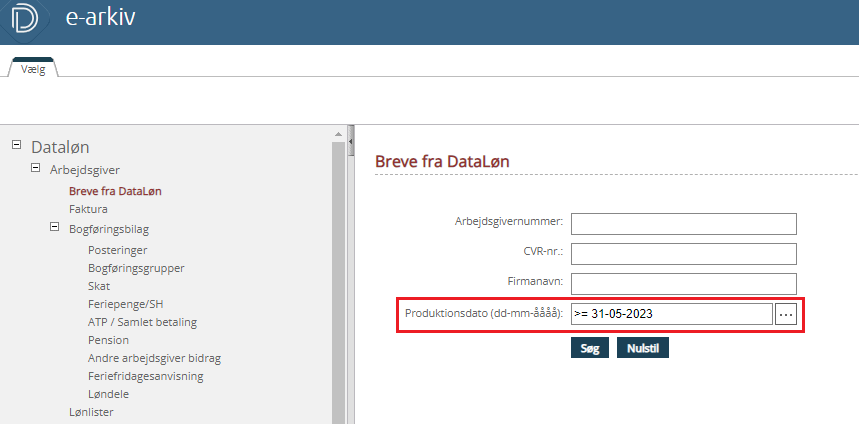Image resolution: width=859 pixels, height=425 pixels.
Task: Collapse the Bogføringsbilag tree node
Action: click(x=54, y=226)
